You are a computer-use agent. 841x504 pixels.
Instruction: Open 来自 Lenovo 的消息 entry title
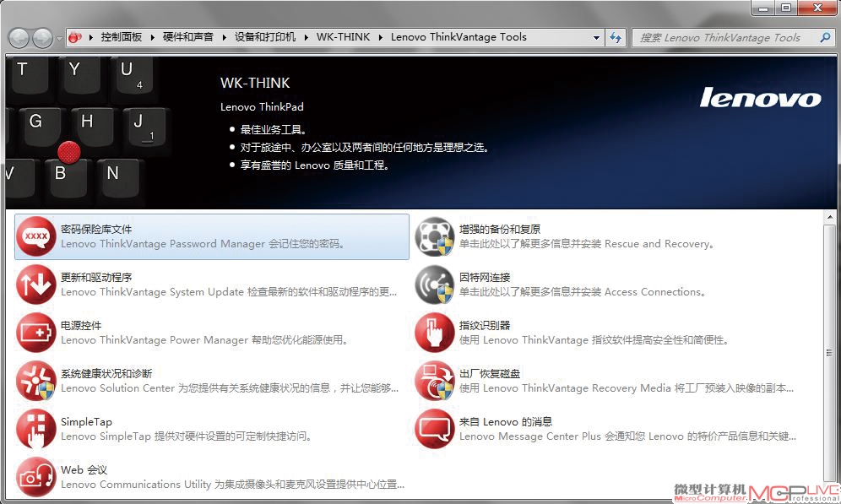pyautogui.click(x=506, y=422)
